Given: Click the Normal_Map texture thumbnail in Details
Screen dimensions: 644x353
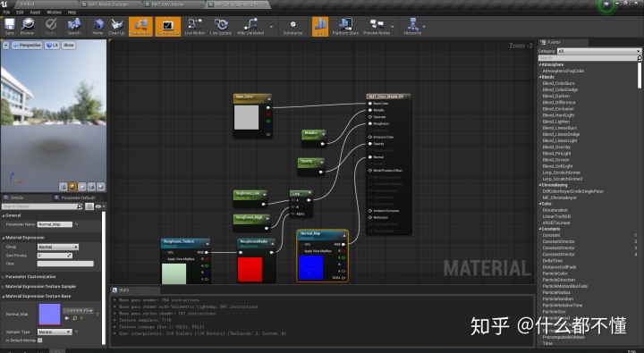Looking at the screenshot, I should click(49, 315).
